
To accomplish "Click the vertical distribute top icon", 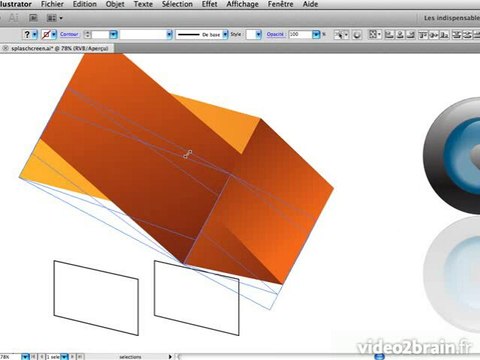I will click(457, 34).
